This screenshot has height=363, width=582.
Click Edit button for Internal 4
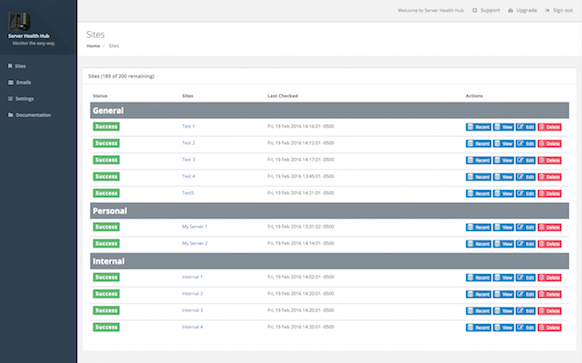click(526, 328)
